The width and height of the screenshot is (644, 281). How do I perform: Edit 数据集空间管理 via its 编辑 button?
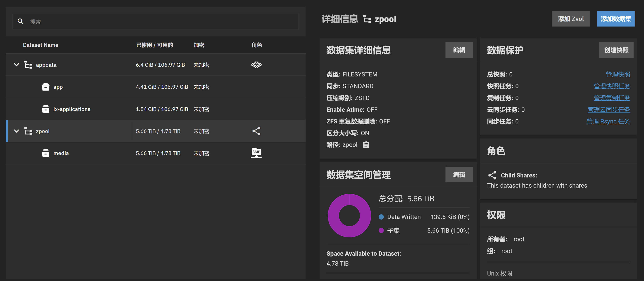coord(459,175)
